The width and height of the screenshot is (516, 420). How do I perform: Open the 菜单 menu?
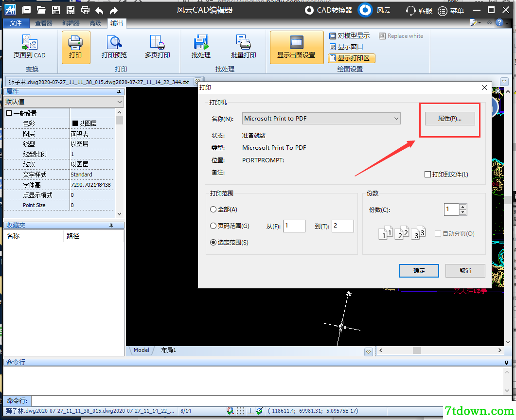coord(451,11)
